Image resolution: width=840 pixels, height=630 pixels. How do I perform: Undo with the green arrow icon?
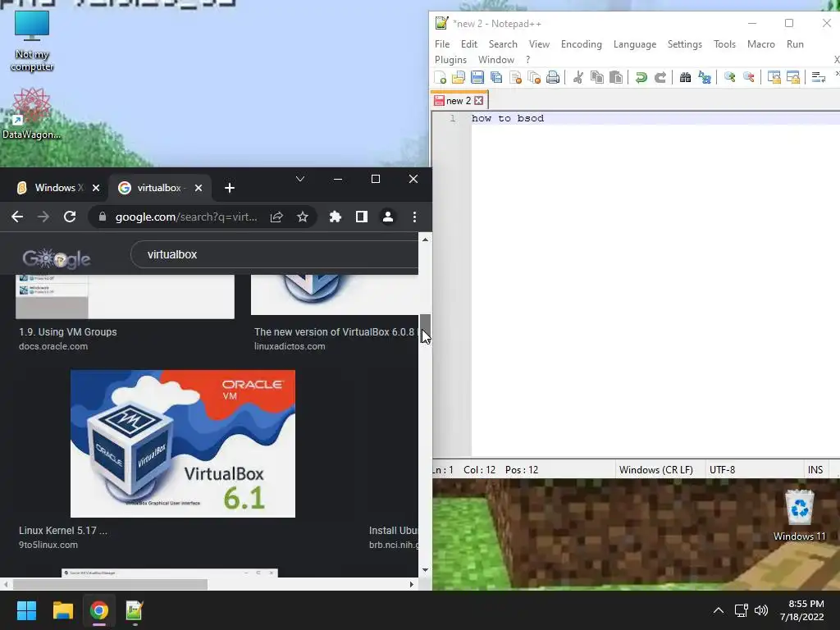point(641,78)
